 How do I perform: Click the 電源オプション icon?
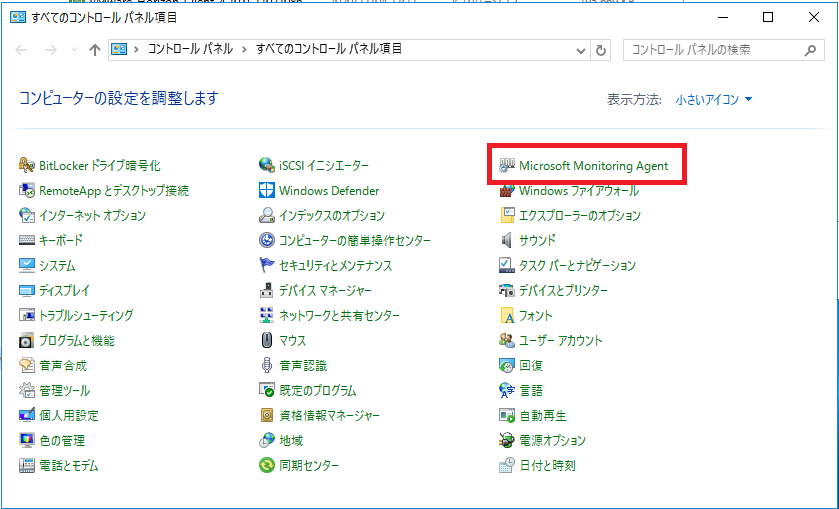tap(506, 440)
